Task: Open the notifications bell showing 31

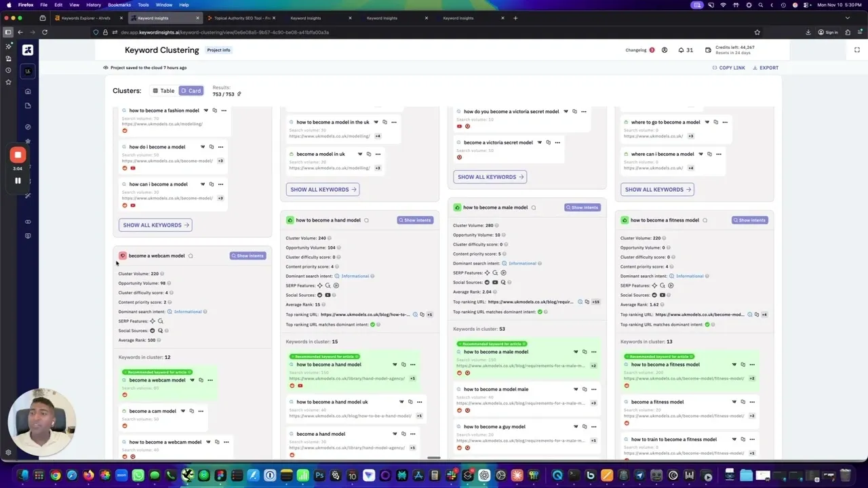Action: (686, 50)
